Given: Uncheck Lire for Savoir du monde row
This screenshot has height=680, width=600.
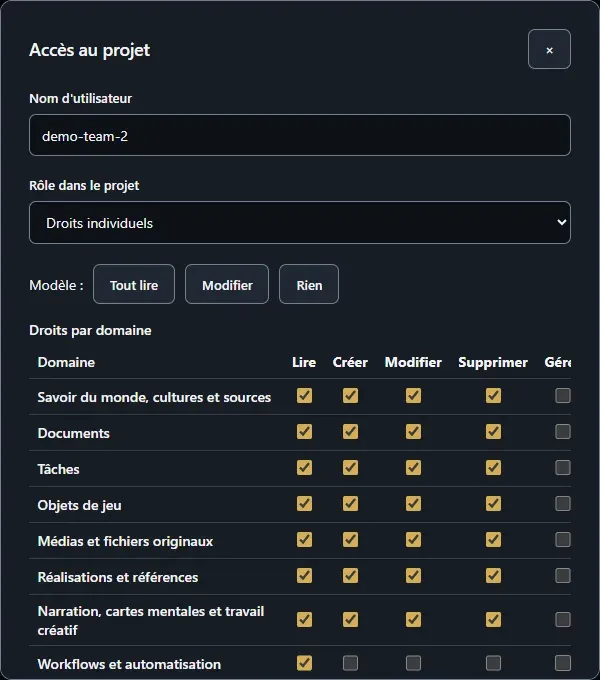Looking at the screenshot, I should click(304, 396).
